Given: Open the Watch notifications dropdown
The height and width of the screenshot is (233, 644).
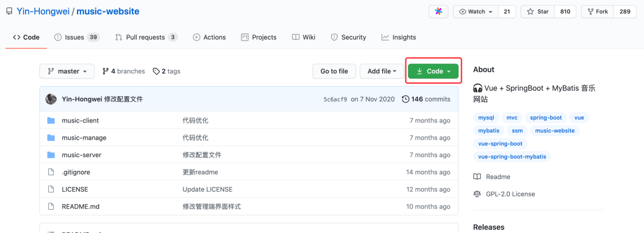Looking at the screenshot, I should (476, 11).
